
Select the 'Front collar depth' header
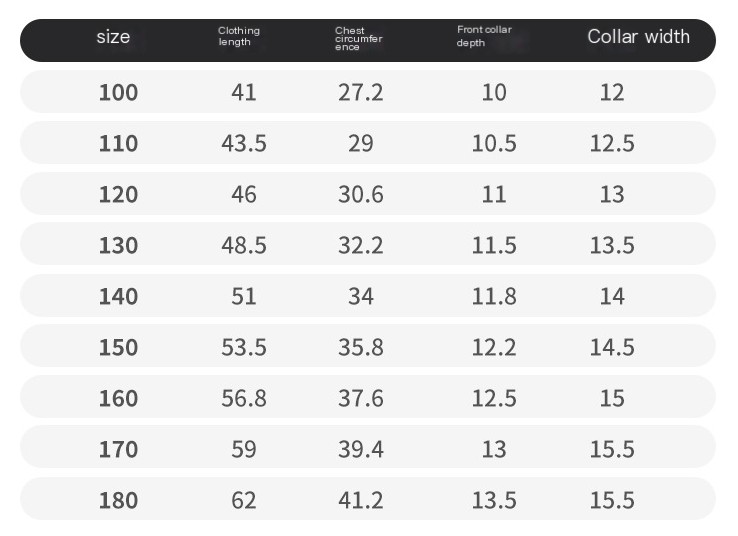point(484,36)
